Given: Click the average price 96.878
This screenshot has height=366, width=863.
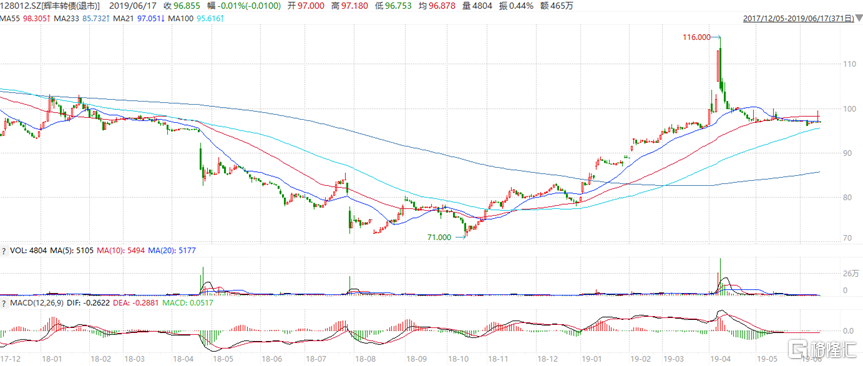Looking at the screenshot, I should tap(443, 6).
